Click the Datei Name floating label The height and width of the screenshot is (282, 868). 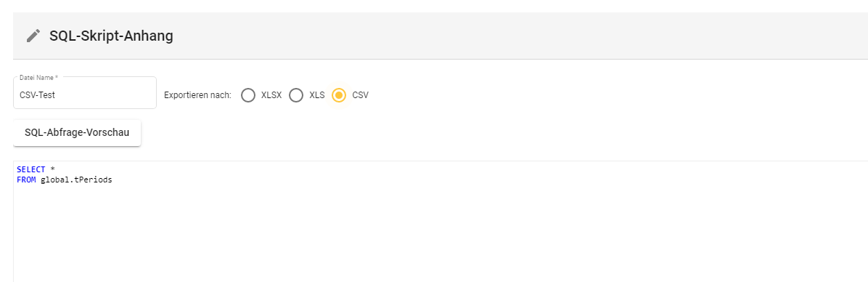[x=38, y=78]
